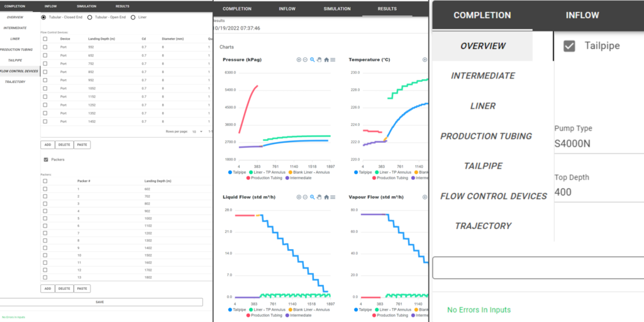Viewport: 644px width, 322px height.
Task: Open hamburger menu on Pressure chart
Action: point(333,60)
